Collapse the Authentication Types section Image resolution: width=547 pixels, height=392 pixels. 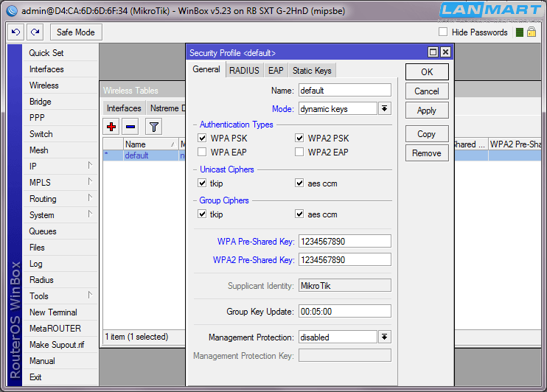(195, 125)
